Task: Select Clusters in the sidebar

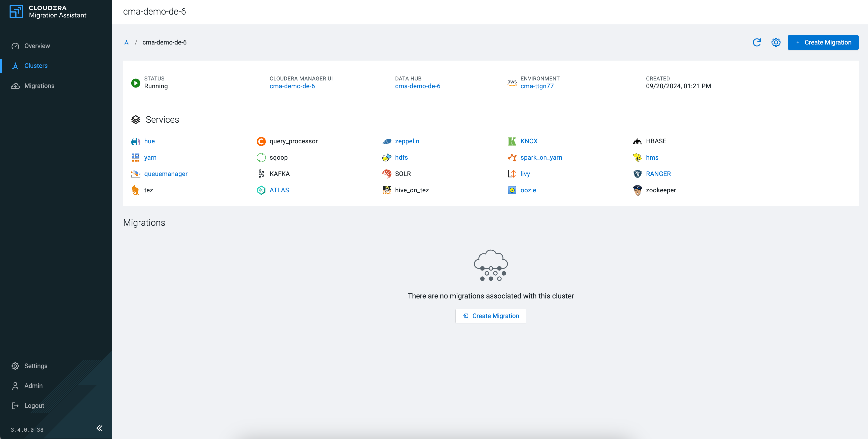Action: pos(36,66)
